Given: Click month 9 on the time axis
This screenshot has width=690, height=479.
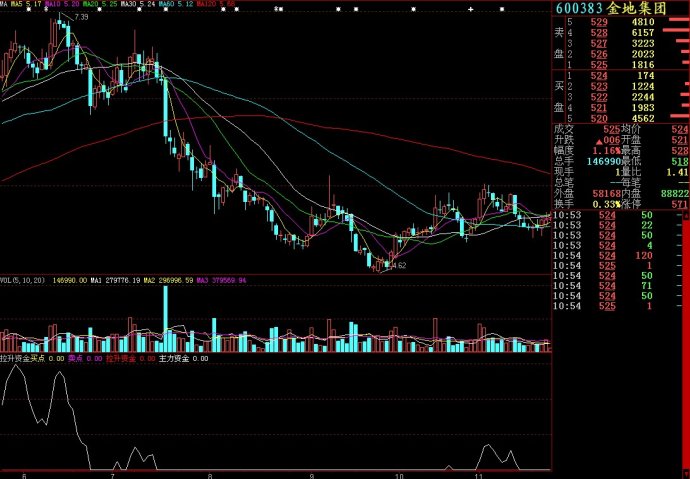Looking at the screenshot, I should pyautogui.click(x=312, y=475).
